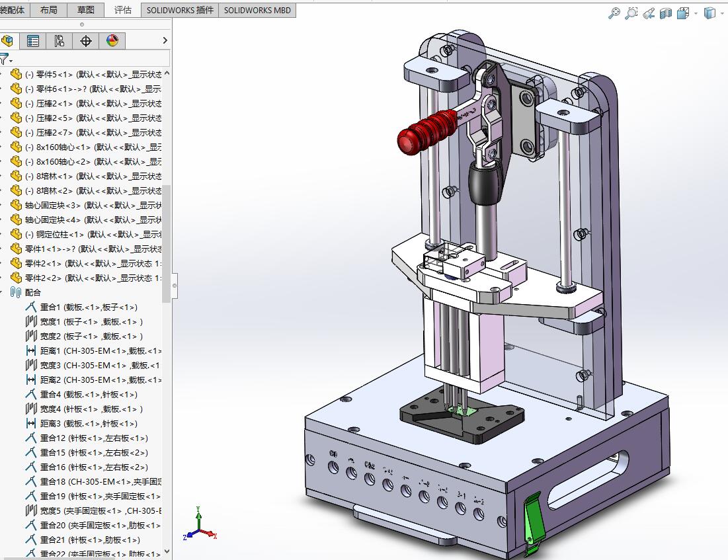The height and width of the screenshot is (560, 728).
Task: Switch to the 装配体 tab
Action: point(14,10)
